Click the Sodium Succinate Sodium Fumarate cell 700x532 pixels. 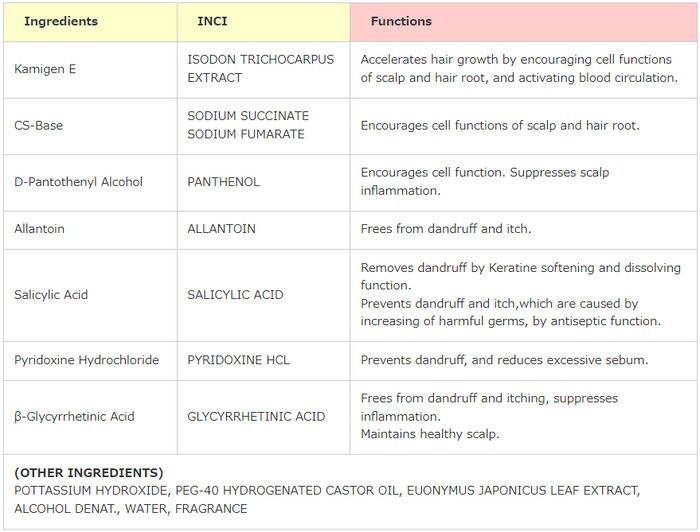pos(248,125)
